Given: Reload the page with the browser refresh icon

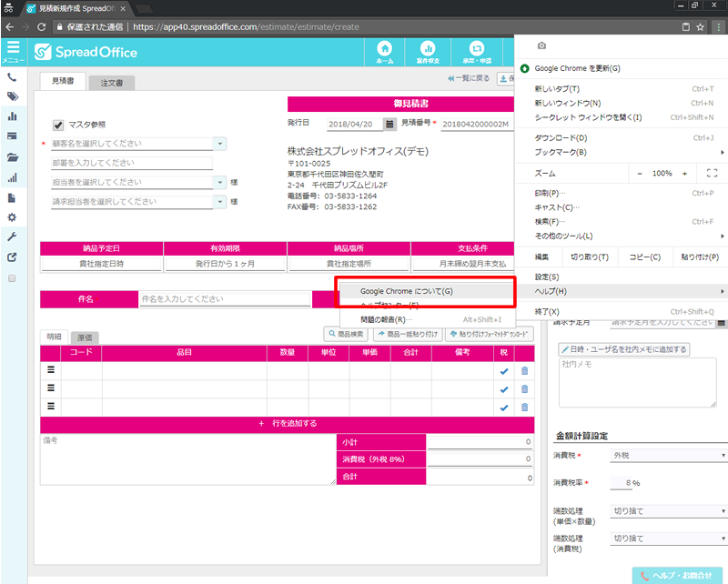Looking at the screenshot, I should [x=41, y=27].
